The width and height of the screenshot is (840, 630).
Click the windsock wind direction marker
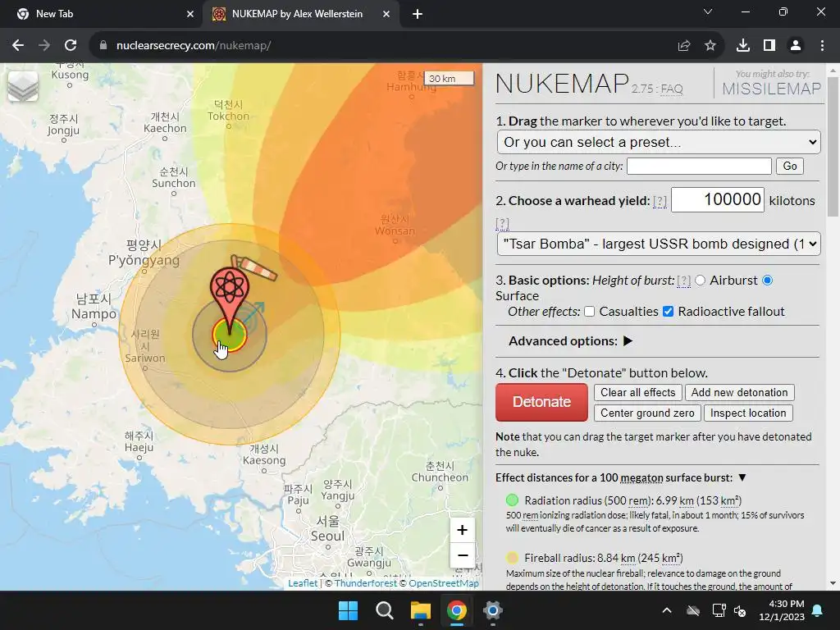point(254,267)
